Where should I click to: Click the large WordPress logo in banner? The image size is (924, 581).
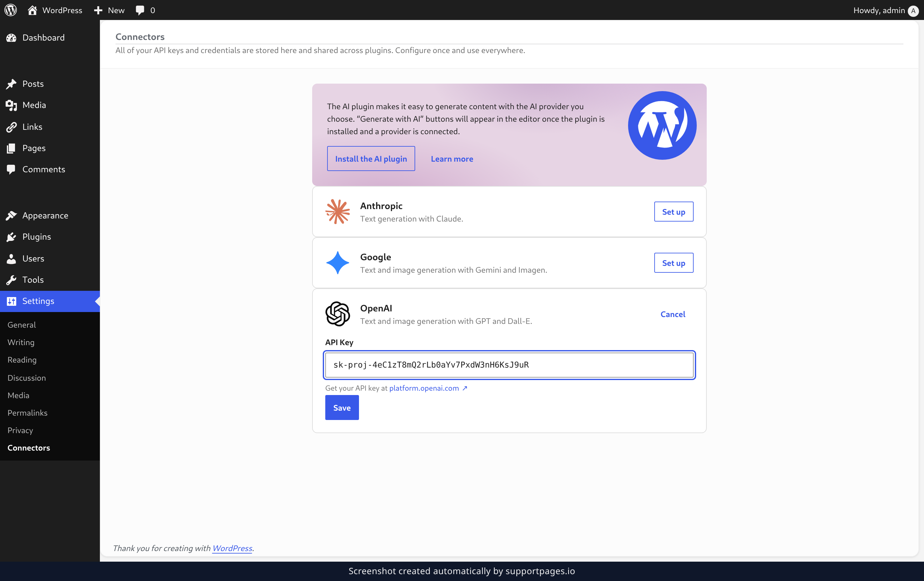pos(662,125)
